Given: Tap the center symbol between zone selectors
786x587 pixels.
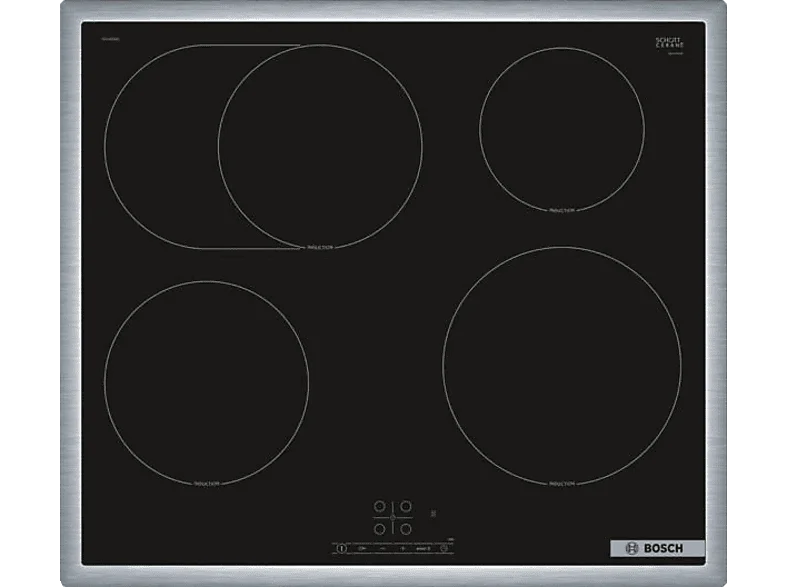Looking at the screenshot, I should coord(392,518).
